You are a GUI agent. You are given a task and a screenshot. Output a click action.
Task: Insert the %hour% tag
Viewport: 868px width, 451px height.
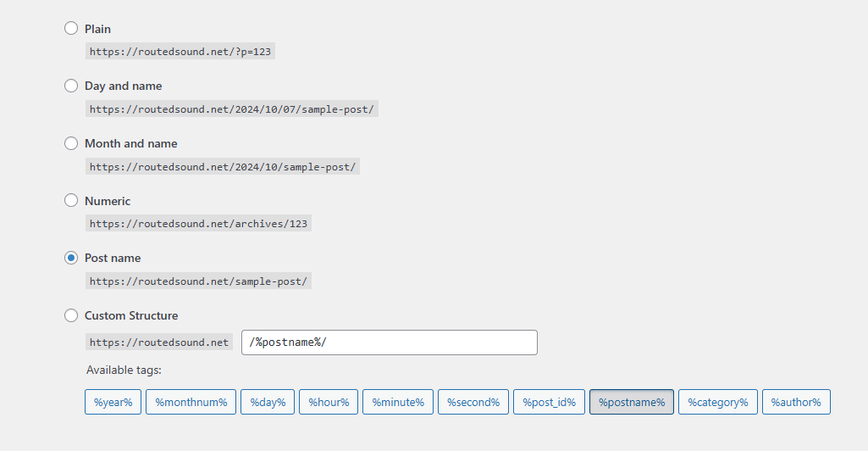[329, 402]
